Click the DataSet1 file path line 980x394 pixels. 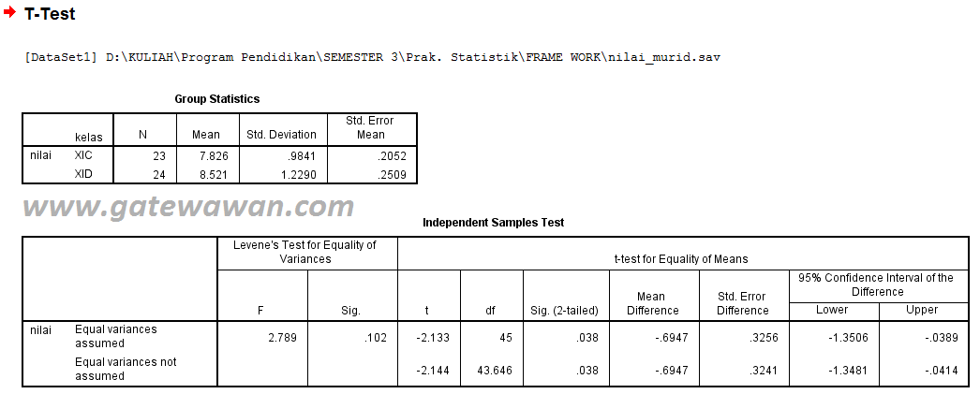(x=373, y=57)
